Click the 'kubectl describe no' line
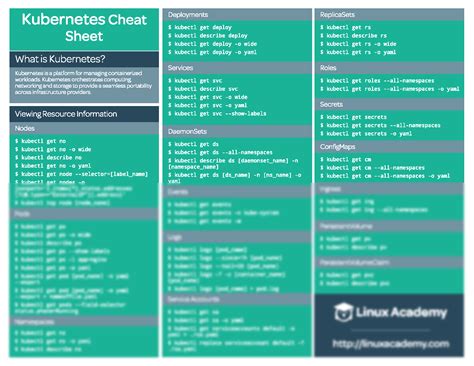The width and height of the screenshot is (474, 366). pyautogui.click(x=48, y=157)
